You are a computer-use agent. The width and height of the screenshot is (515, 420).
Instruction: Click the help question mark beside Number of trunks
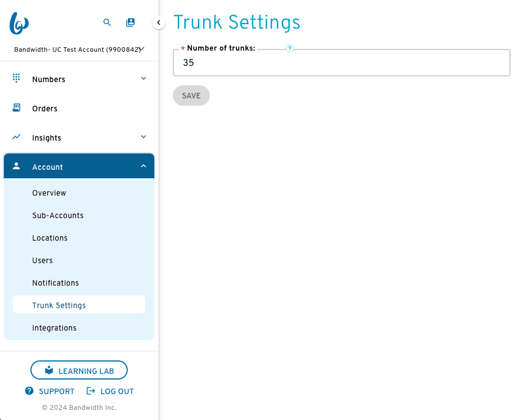(x=289, y=48)
